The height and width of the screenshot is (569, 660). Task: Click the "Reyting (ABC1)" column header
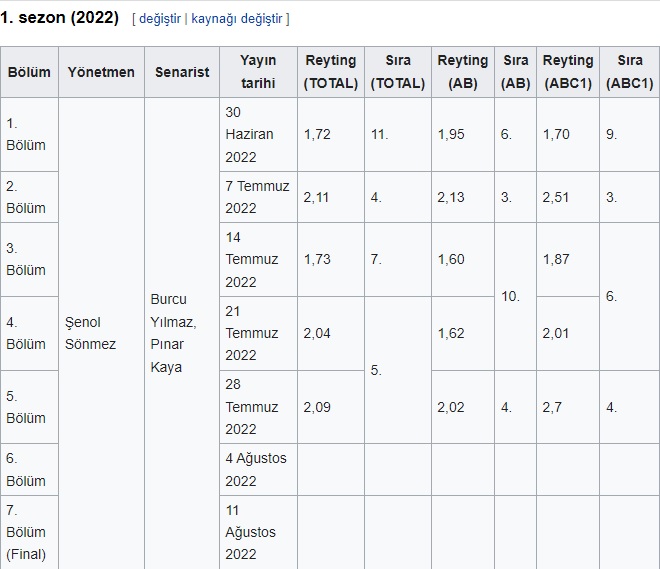point(568,72)
